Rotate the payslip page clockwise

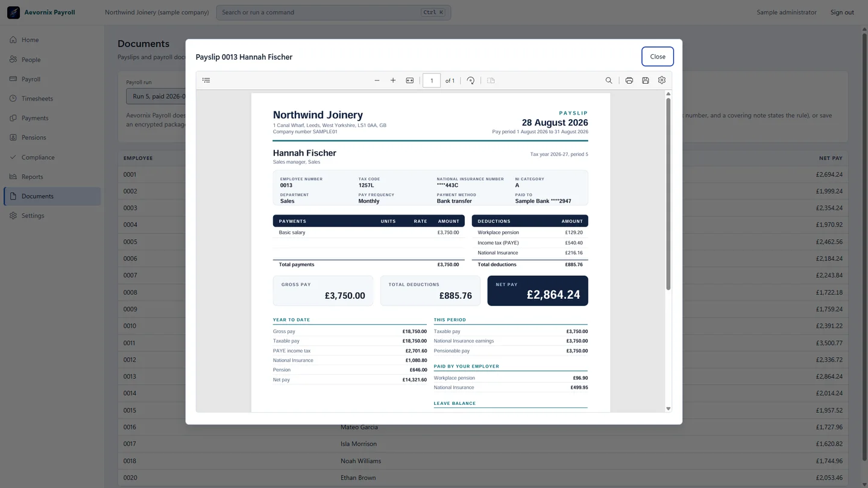pos(471,80)
